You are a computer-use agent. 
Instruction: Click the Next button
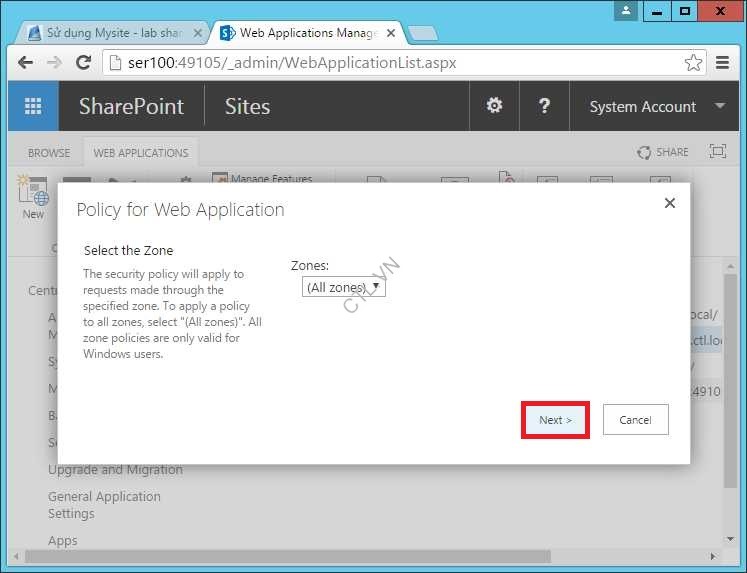(555, 420)
